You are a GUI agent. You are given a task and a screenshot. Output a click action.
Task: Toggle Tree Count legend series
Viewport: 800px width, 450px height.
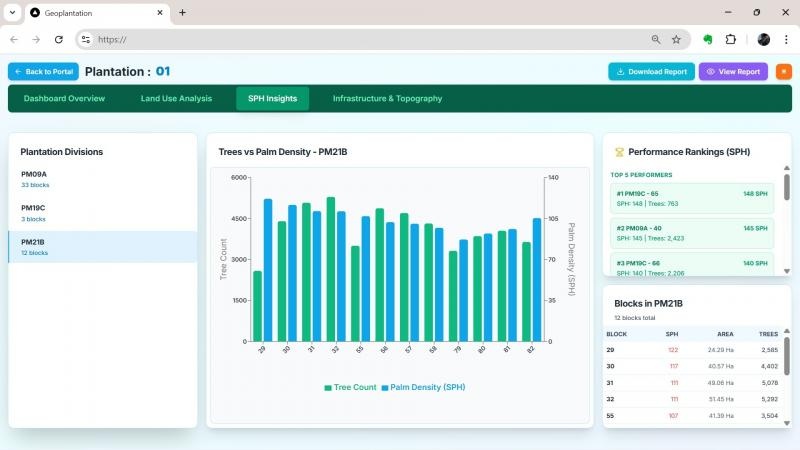click(x=350, y=387)
